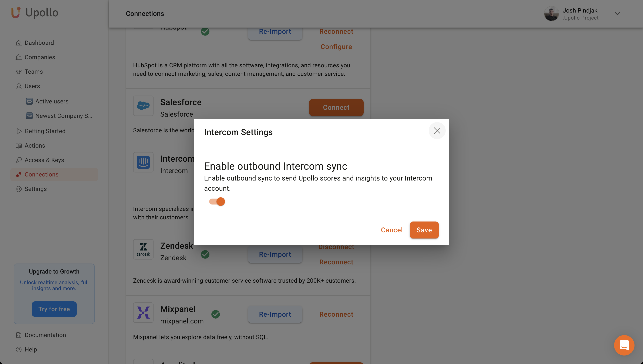Viewport: 643px width, 364px height.
Task: Click the Teams people icon
Action: pyautogui.click(x=18, y=72)
